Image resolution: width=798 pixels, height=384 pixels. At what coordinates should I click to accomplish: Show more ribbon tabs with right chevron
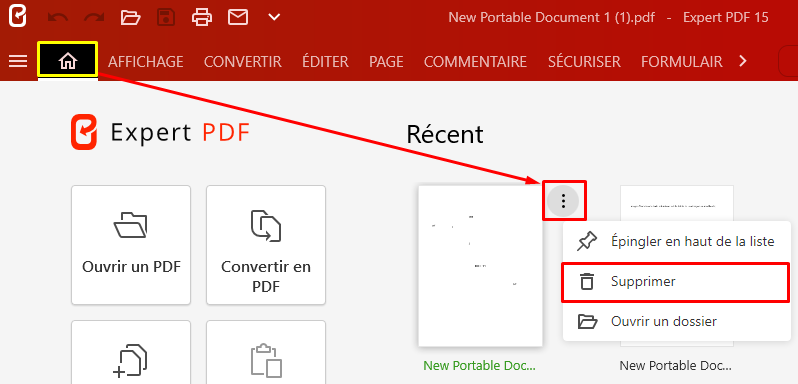743,62
